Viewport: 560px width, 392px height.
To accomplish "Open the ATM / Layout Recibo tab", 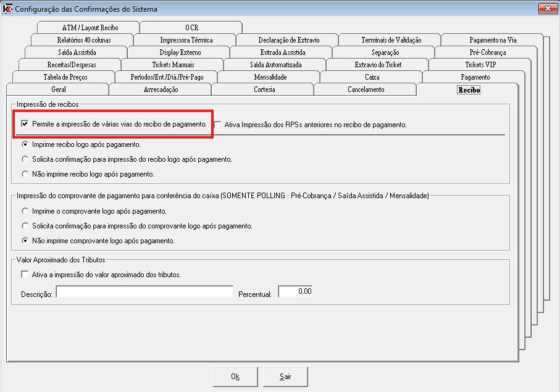I will (x=90, y=28).
